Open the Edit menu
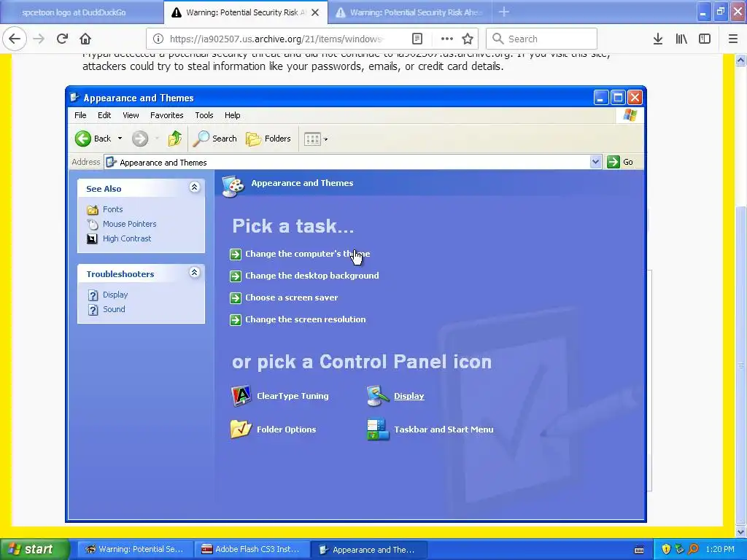Image resolution: width=747 pixels, height=560 pixels. pyautogui.click(x=104, y=115)
